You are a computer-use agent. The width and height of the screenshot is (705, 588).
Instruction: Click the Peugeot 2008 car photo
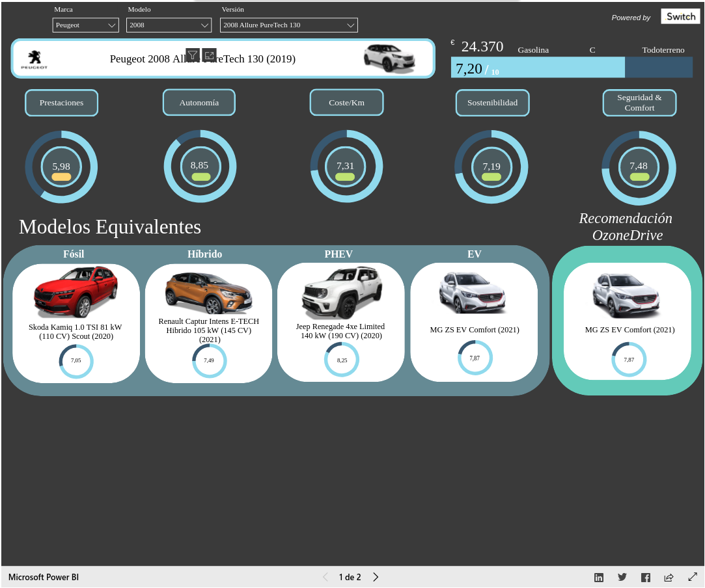coord(389,59)
